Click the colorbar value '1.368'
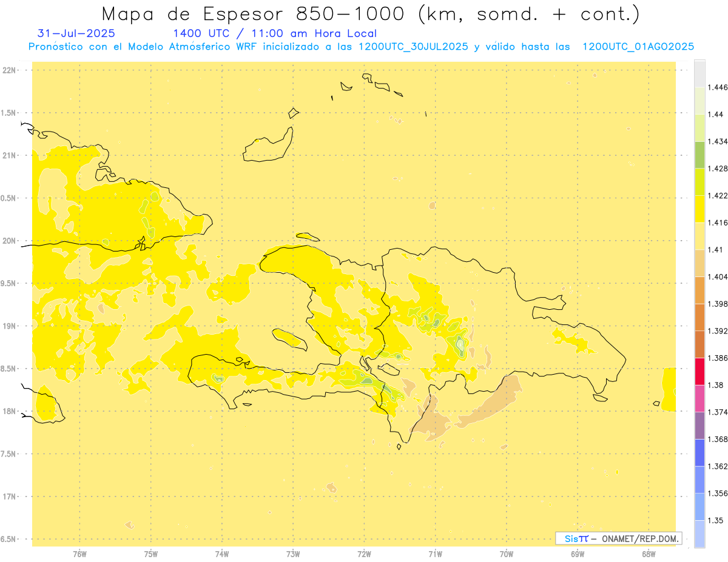The image size is (728, 562). [x=718, y=439]
